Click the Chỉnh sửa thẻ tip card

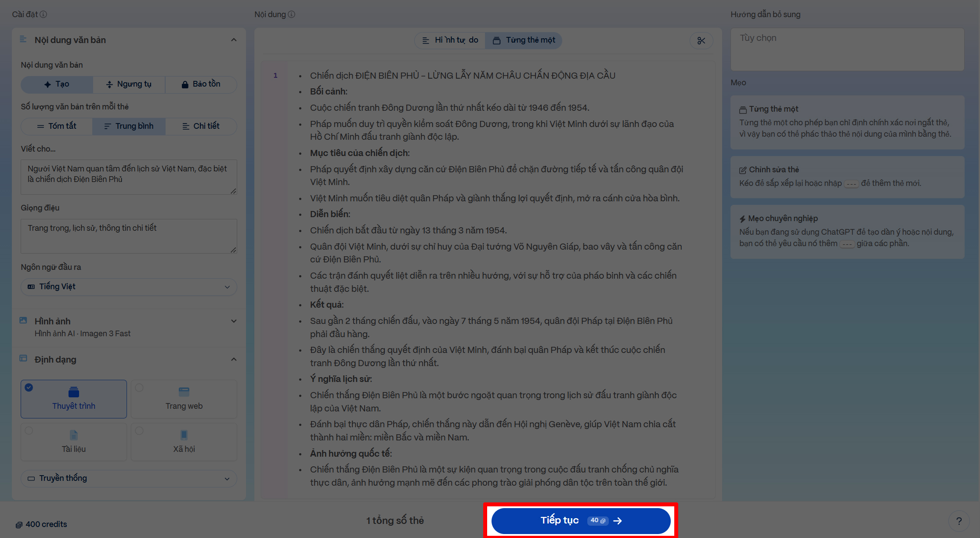847,177
